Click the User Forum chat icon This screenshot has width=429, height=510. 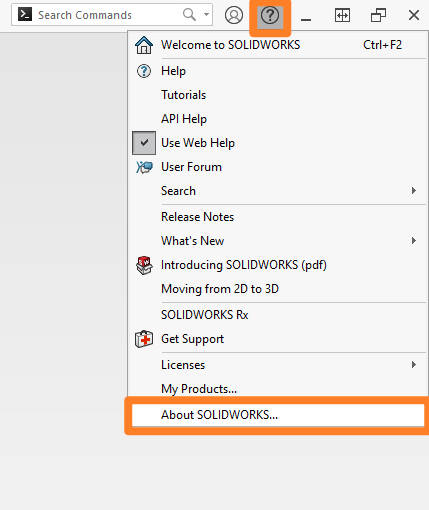(144, 167)
